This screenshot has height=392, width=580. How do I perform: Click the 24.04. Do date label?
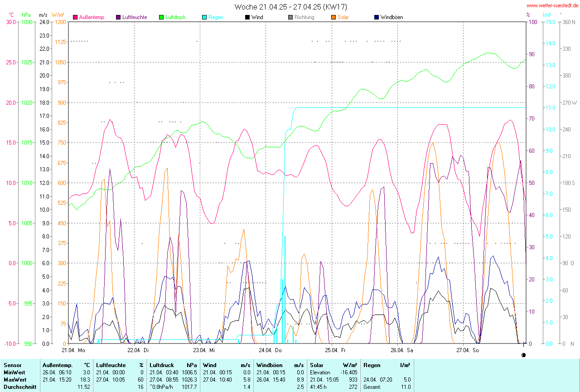point(271,350)
